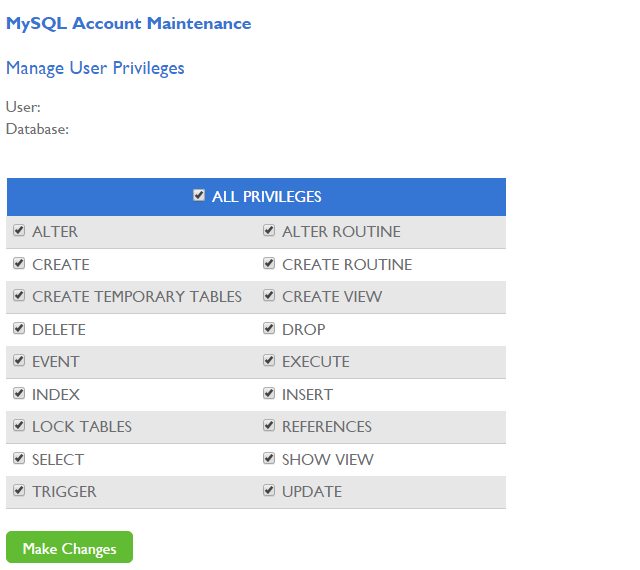Uncheck the CREATE privilege checkbox

point(19,263)
